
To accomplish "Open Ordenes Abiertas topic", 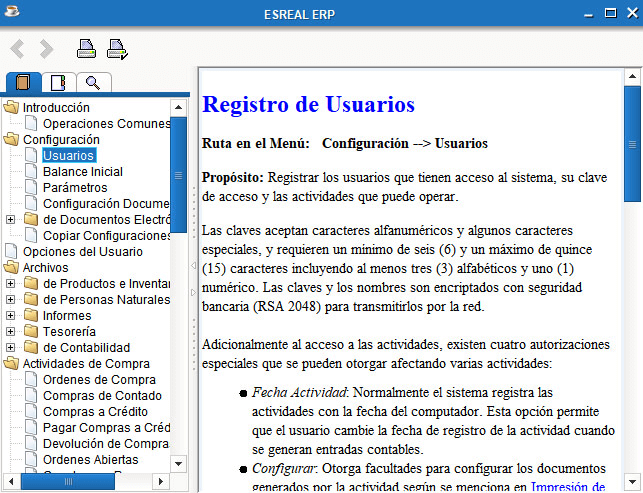I will click(x=91, y=459).
